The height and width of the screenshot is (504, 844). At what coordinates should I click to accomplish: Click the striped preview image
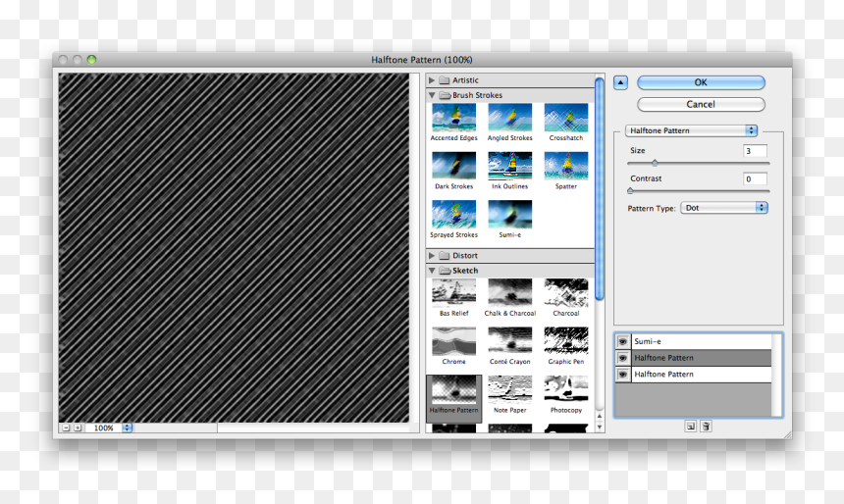click(x=234, y=248)
